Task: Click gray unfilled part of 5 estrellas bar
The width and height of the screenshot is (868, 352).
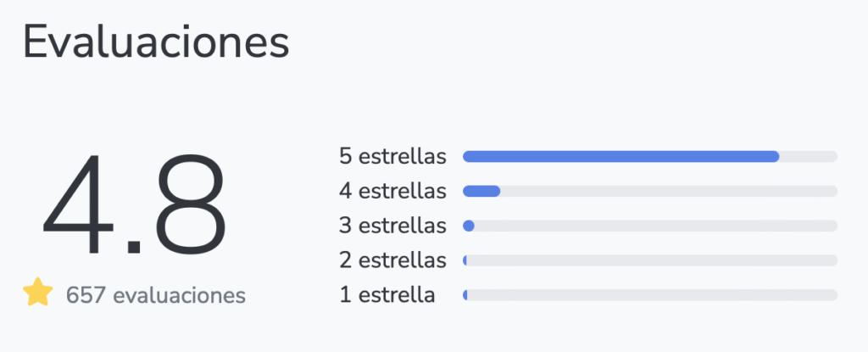Action: (x=808, y=156)
